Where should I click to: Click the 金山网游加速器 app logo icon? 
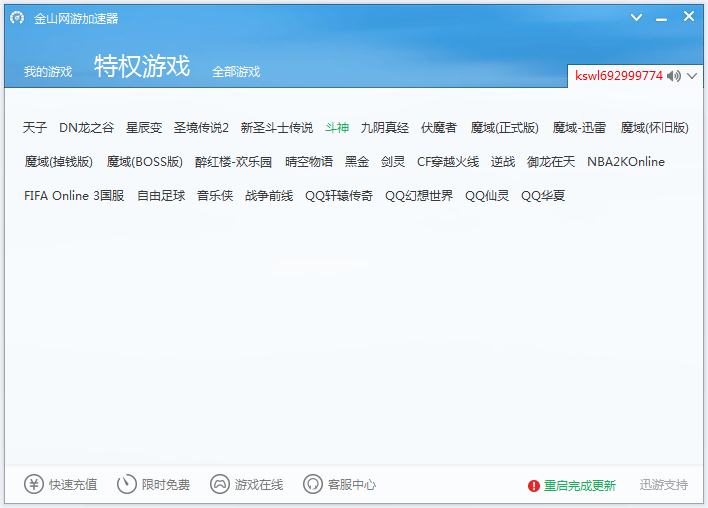17,18
